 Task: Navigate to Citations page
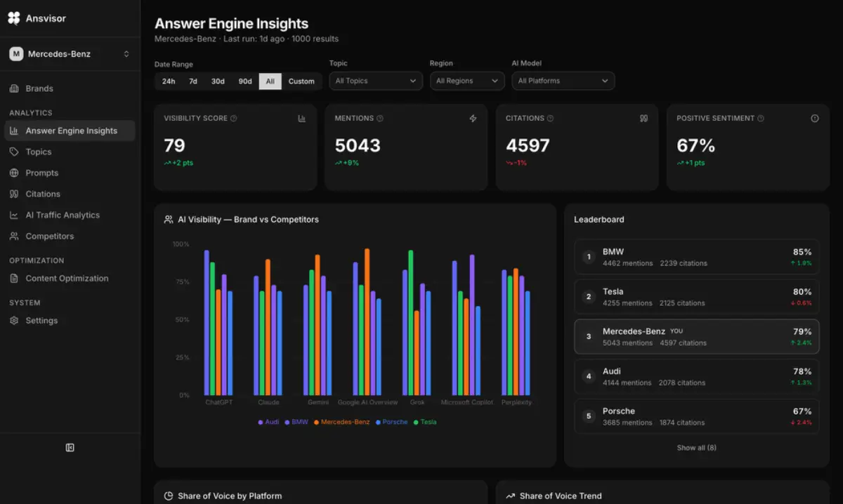coord(70,194)
